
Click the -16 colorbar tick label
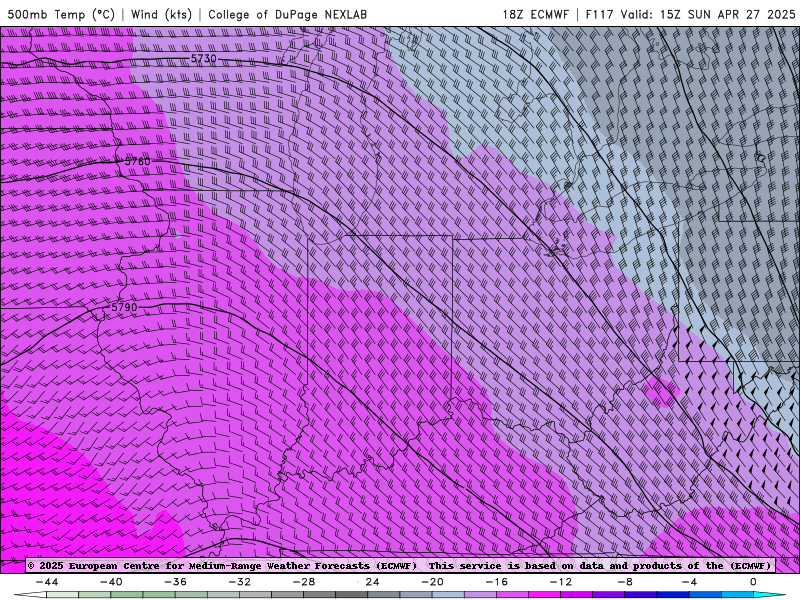pyautogui.click(x=496, y=582)
